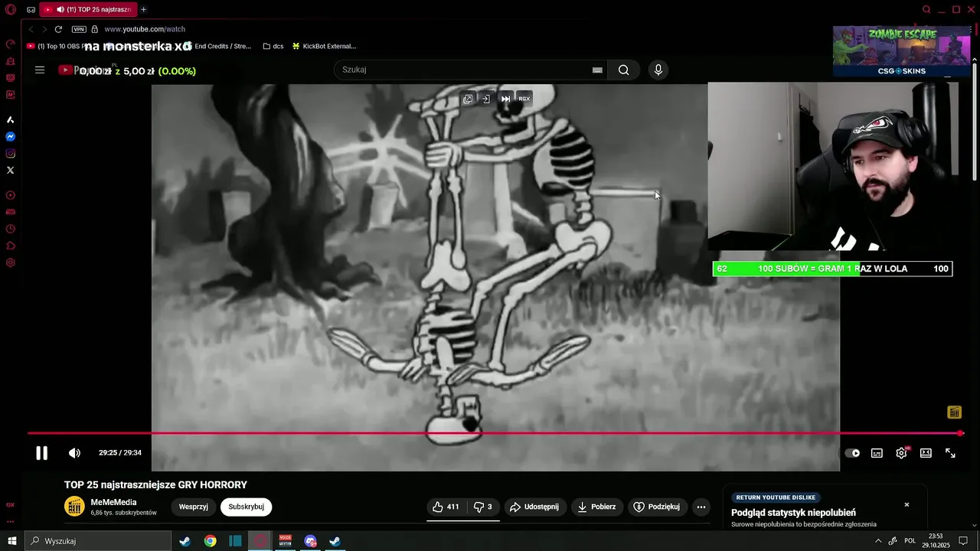The width and height of the screenshot is (980, 551).
Task: Toggle the VPN badge in address bar
Action: pyautogui.click(x=79, y=29)
